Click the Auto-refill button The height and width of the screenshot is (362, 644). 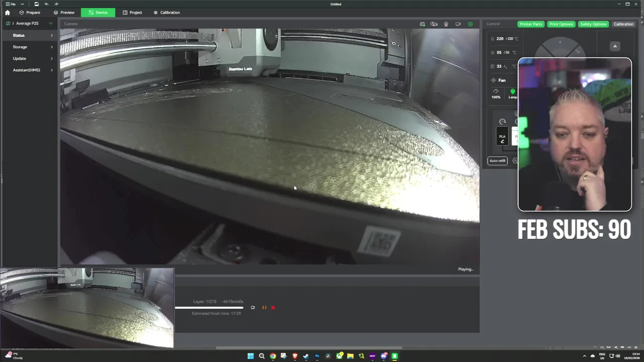pyautogui.click(x=497, y=161)
